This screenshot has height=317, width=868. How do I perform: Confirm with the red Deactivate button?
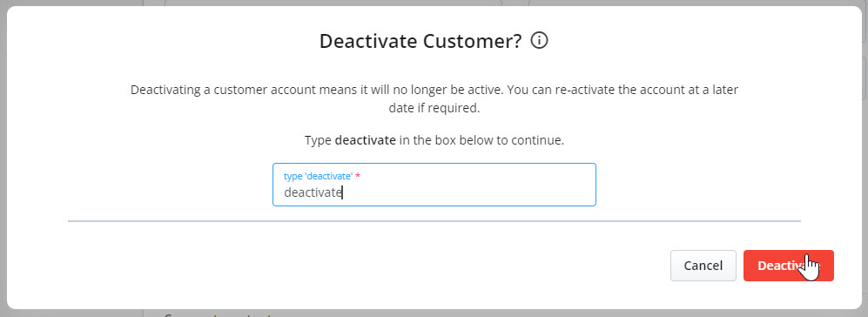click(x=788, y=266)
